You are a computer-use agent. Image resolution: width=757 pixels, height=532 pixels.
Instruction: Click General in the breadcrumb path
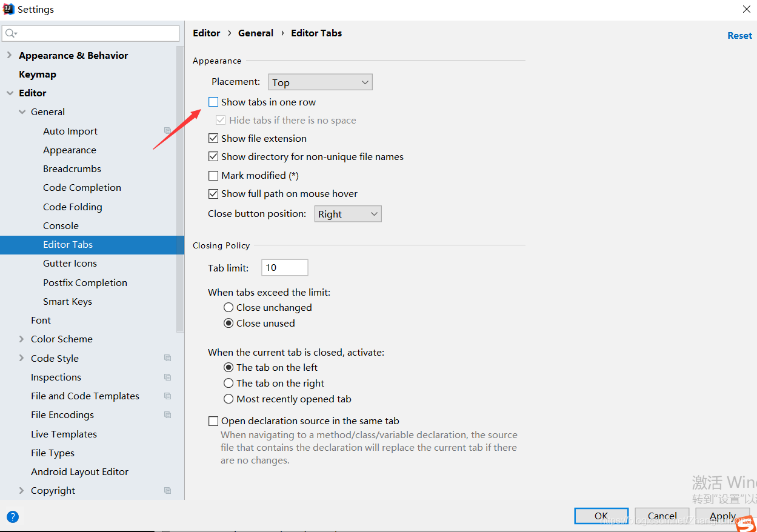256,33
